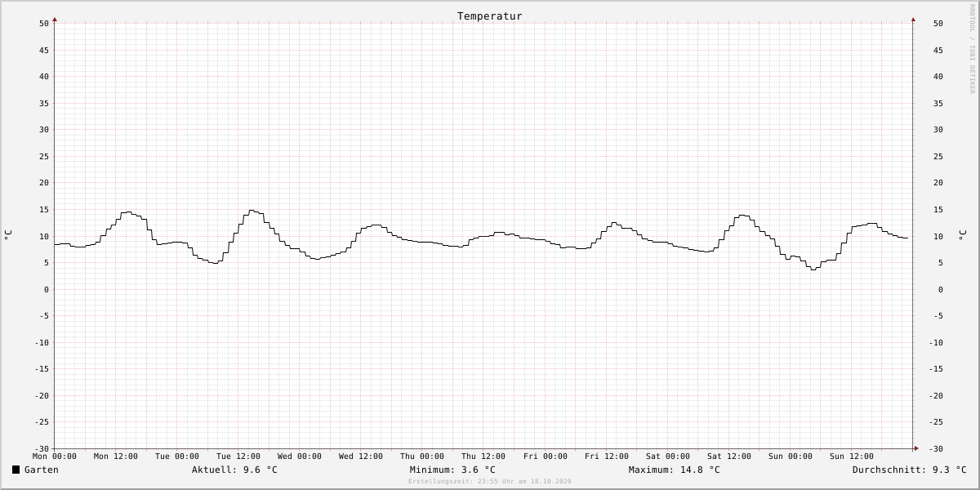Click the '30' label on left axis
This screenshot has width=980, height=490.
(x=44, y=130)
